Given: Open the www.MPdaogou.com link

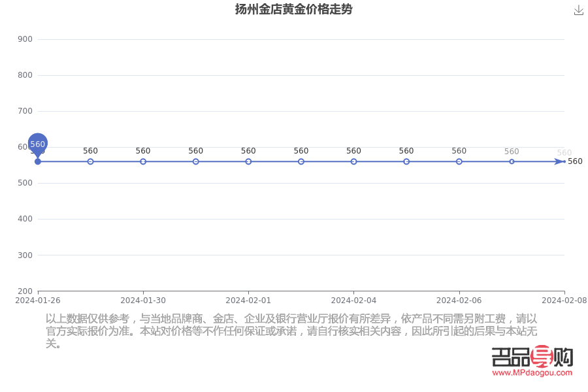Looking at the screenshot, I should pos(532,373).
